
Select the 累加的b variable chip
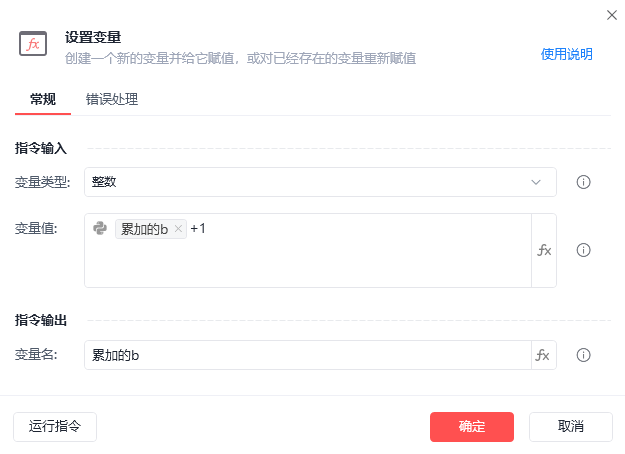(x=145, y=229)
